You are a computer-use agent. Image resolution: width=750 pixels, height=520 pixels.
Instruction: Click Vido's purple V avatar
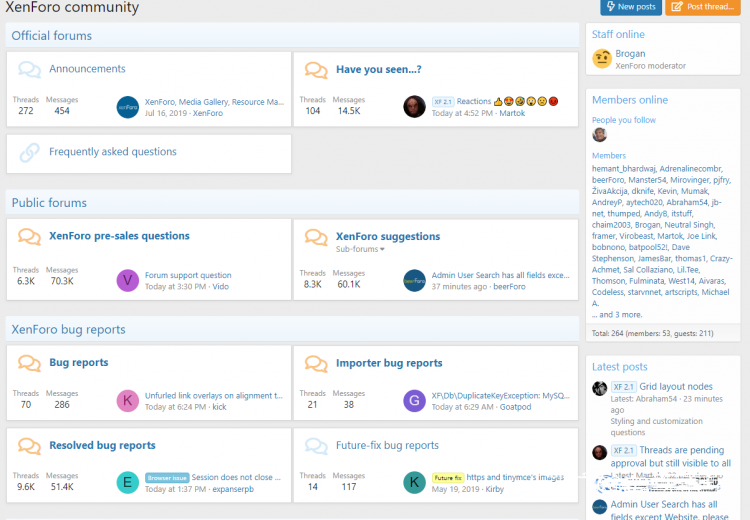coord(127,280)
